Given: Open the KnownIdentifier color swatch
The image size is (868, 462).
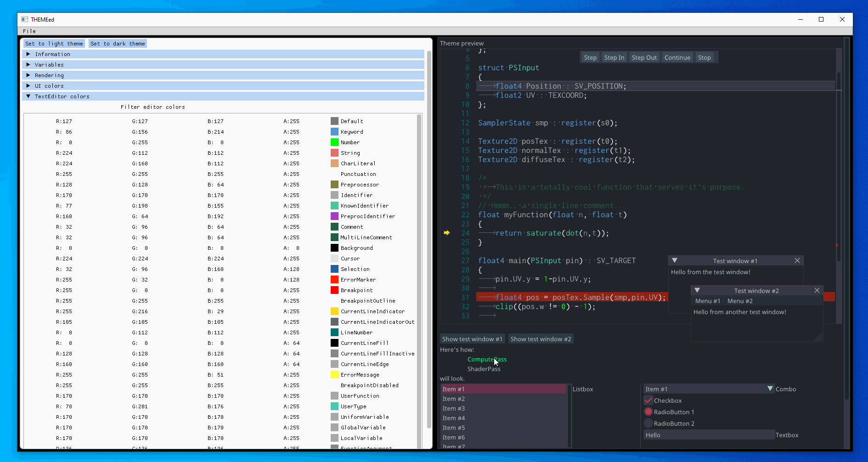Looking at the screenshot, I should (x=334, y=206).
